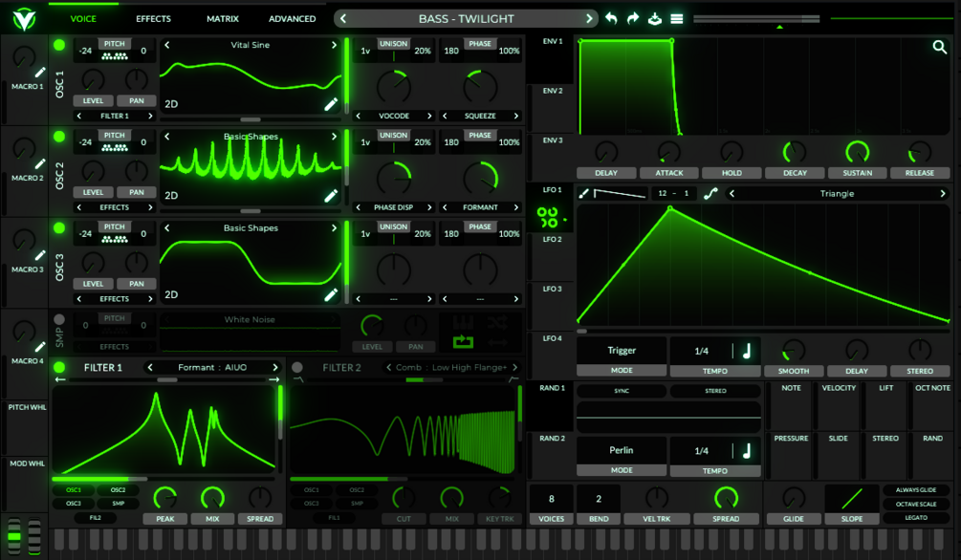The height and width of the screenshot is (560, 961).
Task: Click the glide SLOPE curve display
Action: pyautogui.click(x=852, y=499)
